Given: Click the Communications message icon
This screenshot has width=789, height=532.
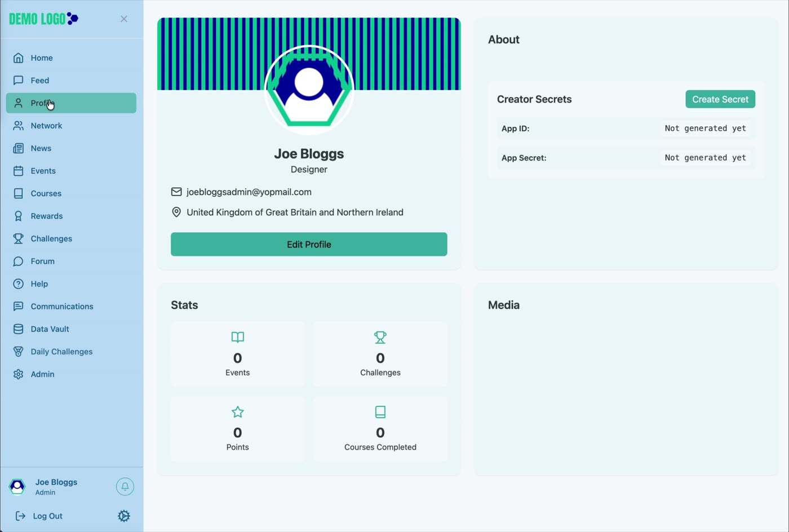Looking at the screenshot, I should coord(19,306).
